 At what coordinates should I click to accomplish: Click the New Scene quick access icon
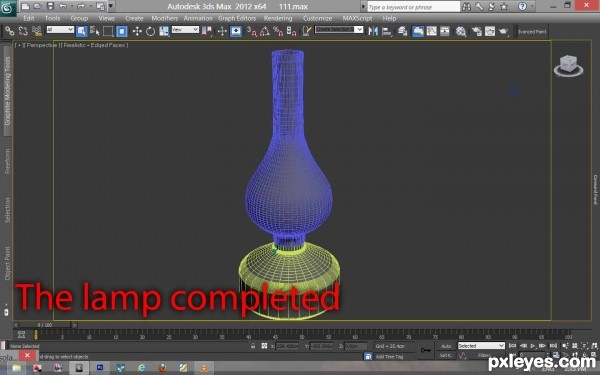(x=25, y=6)
